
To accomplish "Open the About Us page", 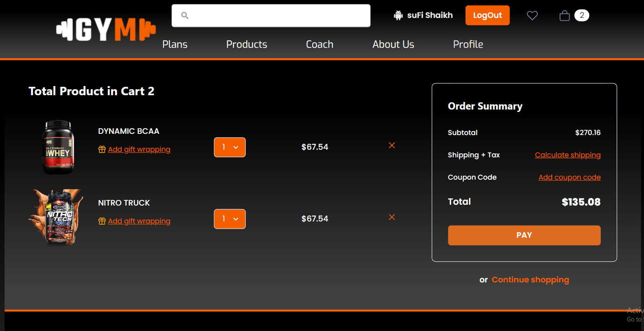I will click(x=393, y=44).
